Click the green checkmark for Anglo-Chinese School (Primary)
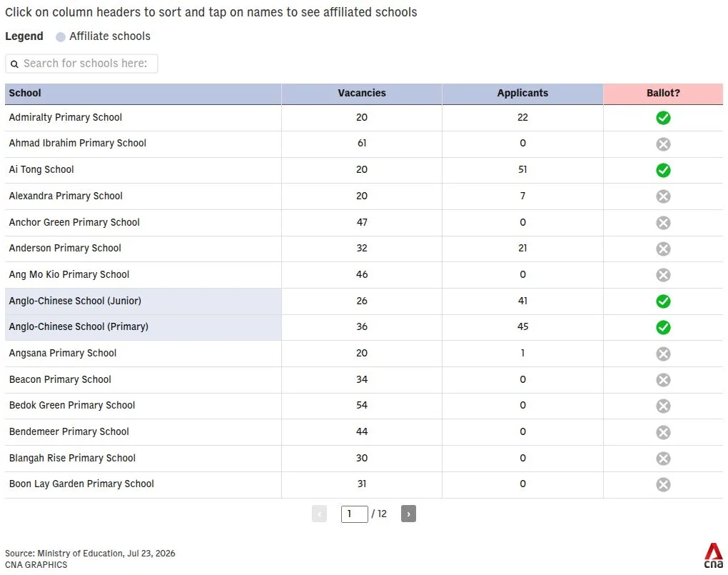Image resolution: width=728 pixels, height=575 pixels. [x=663, y=327]
